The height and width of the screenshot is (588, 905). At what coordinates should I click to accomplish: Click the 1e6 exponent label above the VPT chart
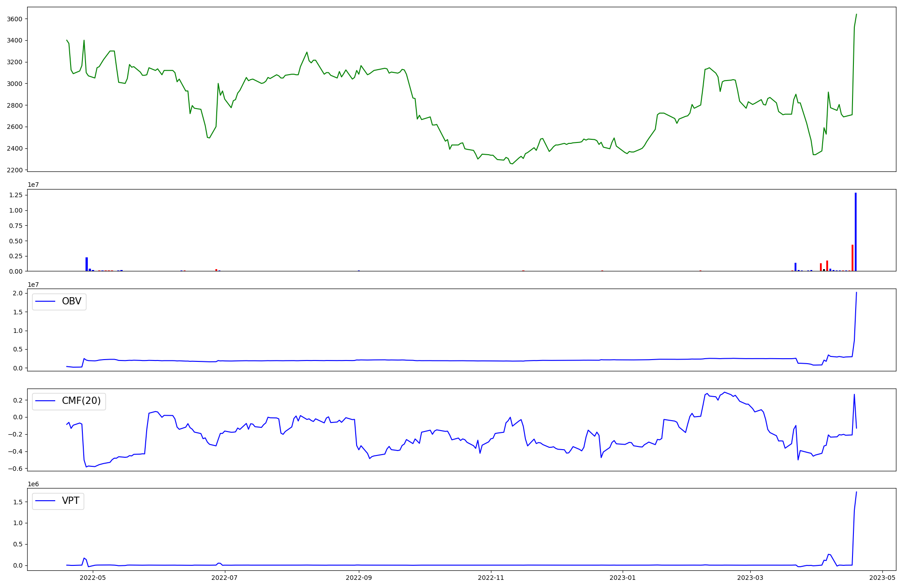[33, 484]
